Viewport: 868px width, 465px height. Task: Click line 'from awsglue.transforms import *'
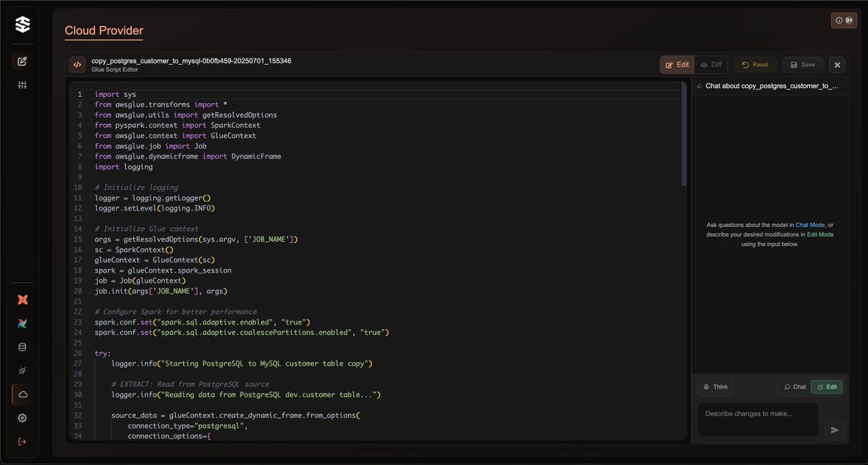pyautogui.click(x=161, y=105)
